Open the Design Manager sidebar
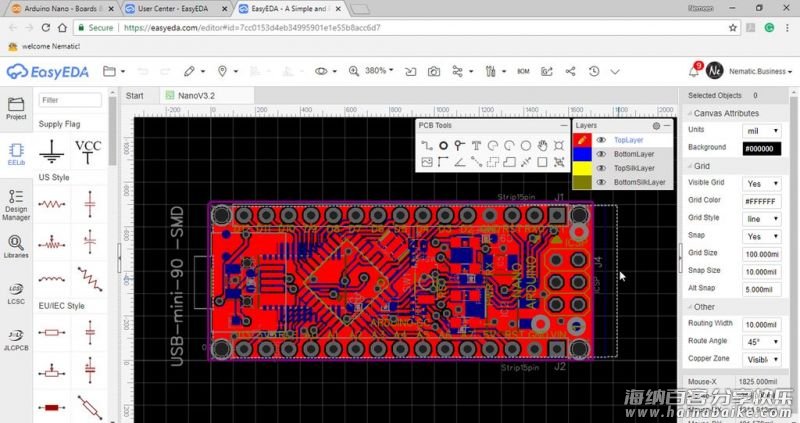 pyautogui.click(x=16, y=205)
